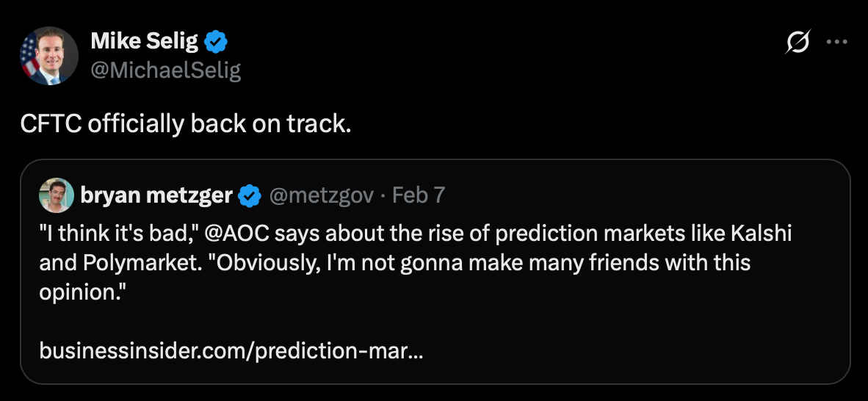868x401 pixels.
Task: Click bryan metzger's blue verified badge
Action: [x=250, y=195]
